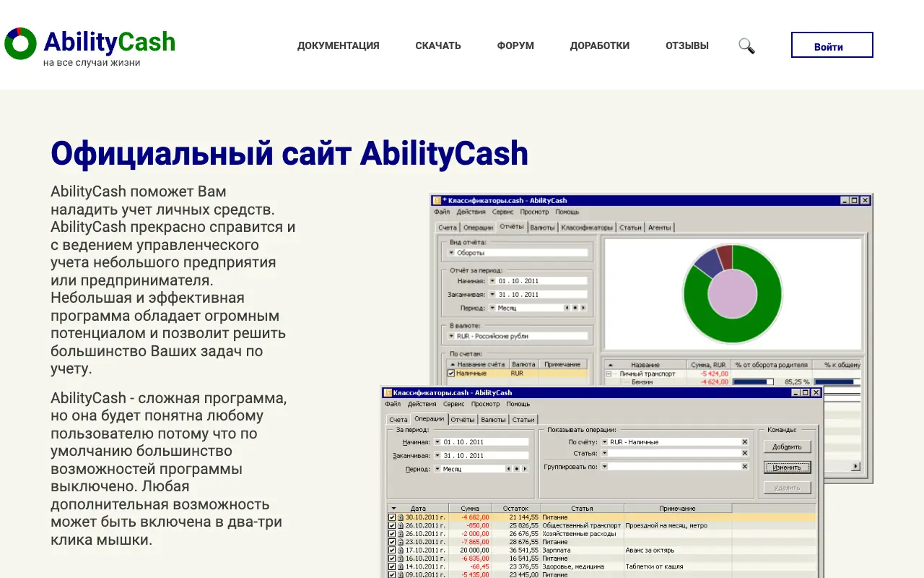Toggle checkbox of Здоровье, медицина operation

click(392, 566)
